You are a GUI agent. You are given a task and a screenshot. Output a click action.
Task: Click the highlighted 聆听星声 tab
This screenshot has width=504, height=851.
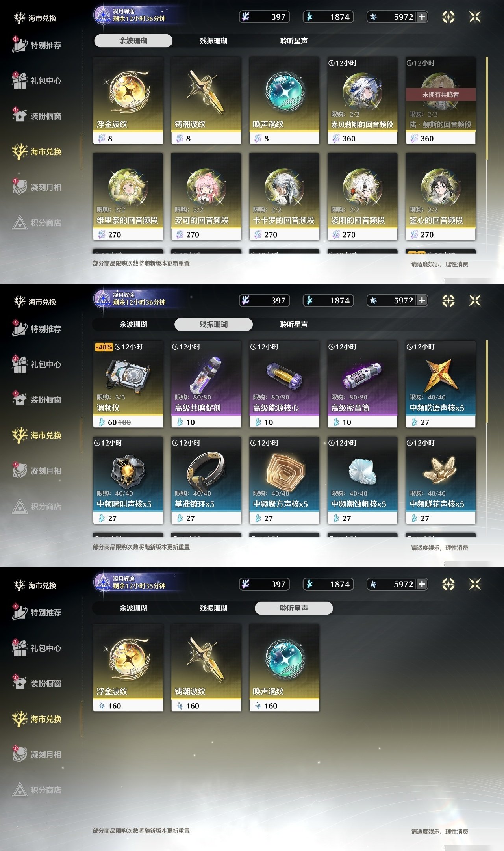pyautogui.click(x=294, y=608)
